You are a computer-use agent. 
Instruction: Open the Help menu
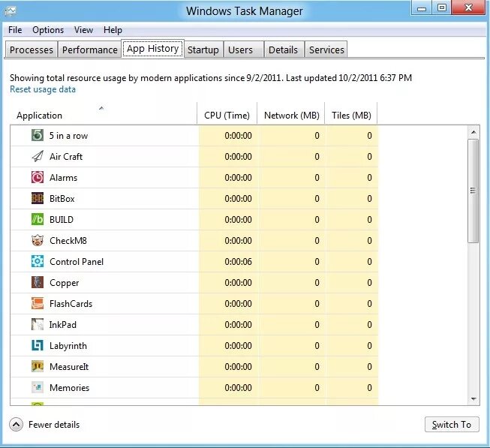coord(113,30)
